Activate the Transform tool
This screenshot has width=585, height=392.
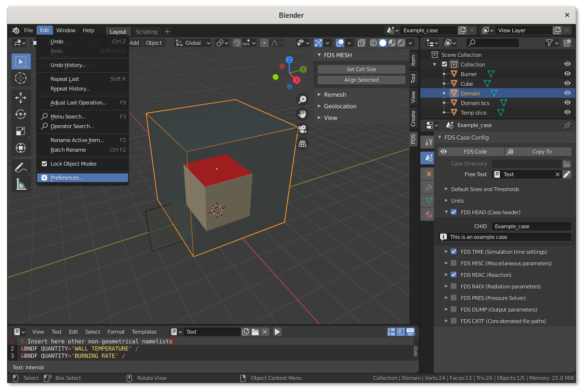tap(21, 147)
